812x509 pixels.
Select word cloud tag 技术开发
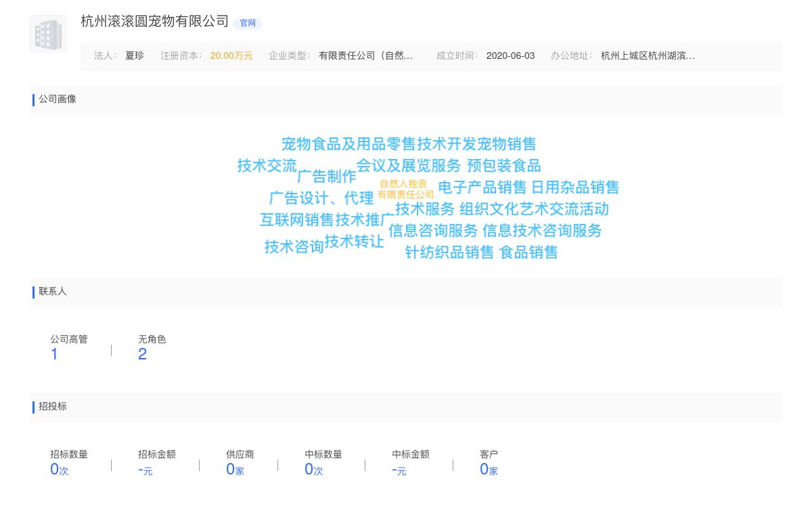pyautogui.click(x=447, y=144)
